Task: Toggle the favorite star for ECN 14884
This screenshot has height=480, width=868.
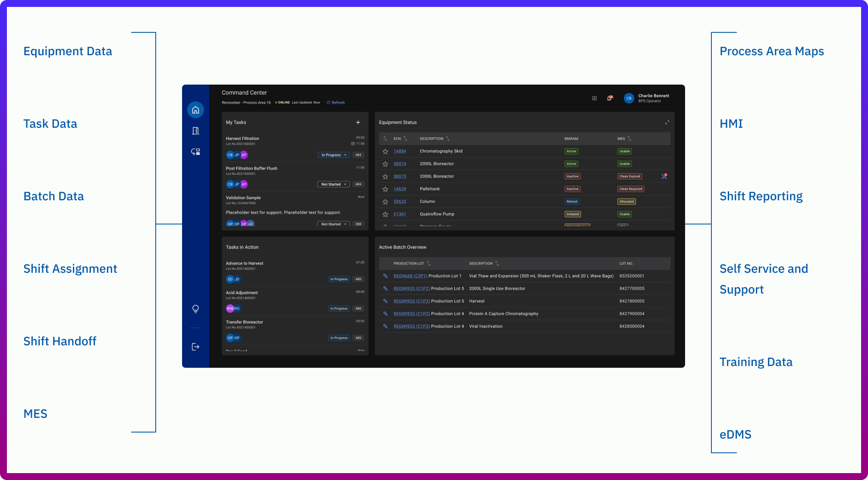Action: point(385,151)
